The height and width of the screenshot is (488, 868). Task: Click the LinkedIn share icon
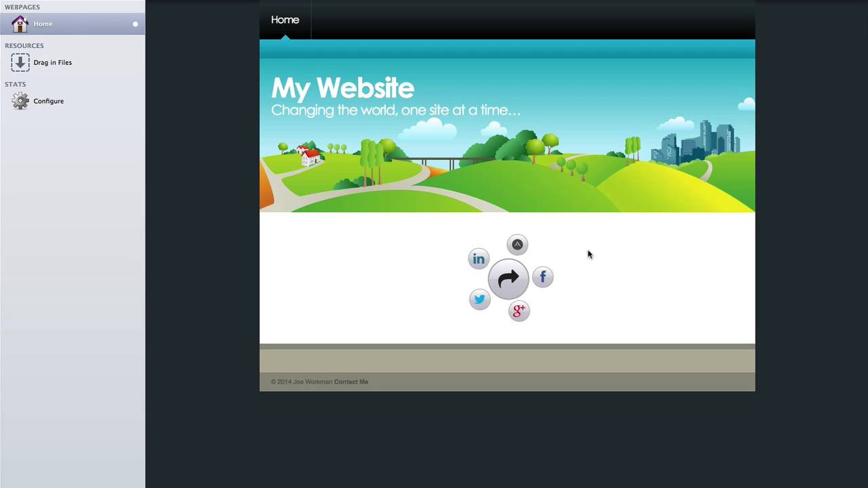(479, 258)
